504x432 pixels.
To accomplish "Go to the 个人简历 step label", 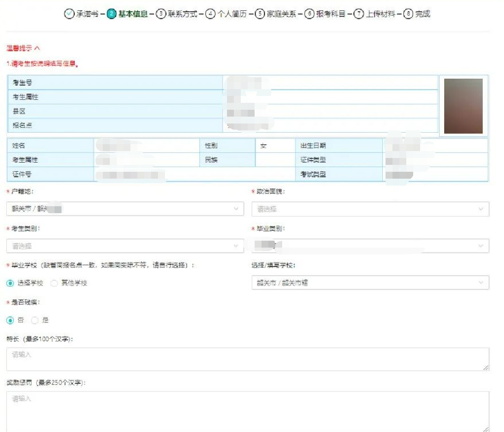I will 232,14.
